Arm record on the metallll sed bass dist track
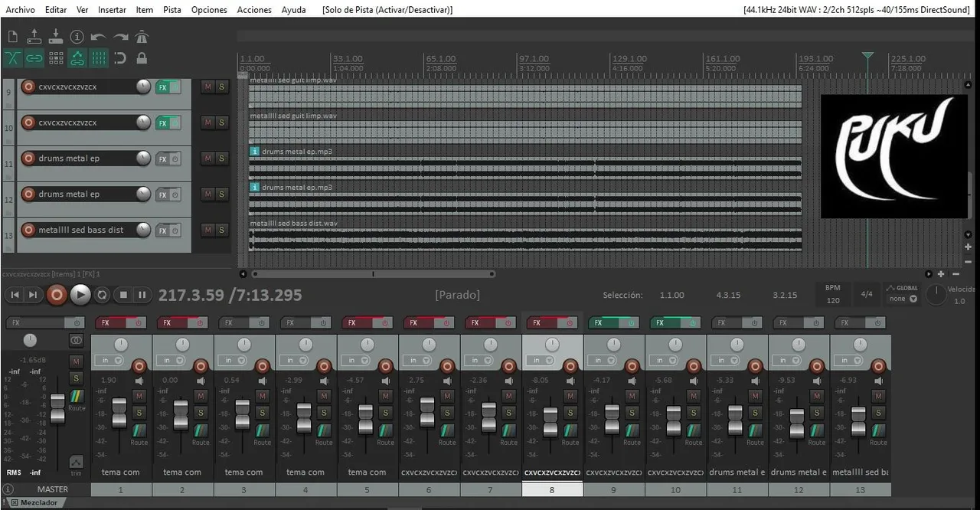980x510 pixels. 28,230
